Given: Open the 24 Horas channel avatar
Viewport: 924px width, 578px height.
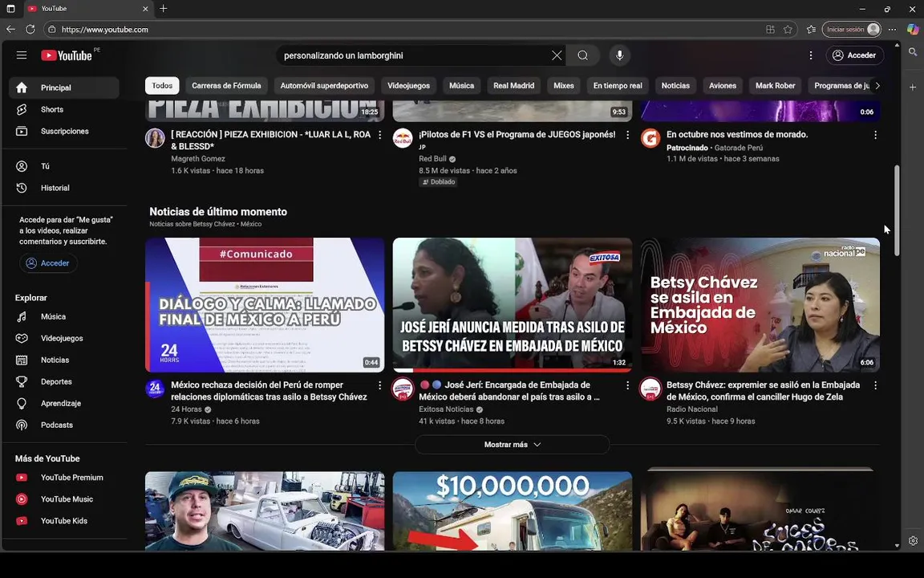Looking at the screenshot, I should [155, 389].
